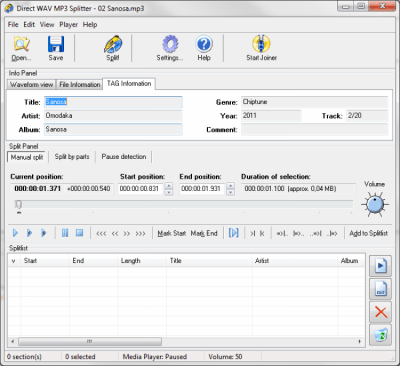The height and width of the screenshot is (366, 400).
Task: Click the Genre field Chiptune
Action: point(314,102)
